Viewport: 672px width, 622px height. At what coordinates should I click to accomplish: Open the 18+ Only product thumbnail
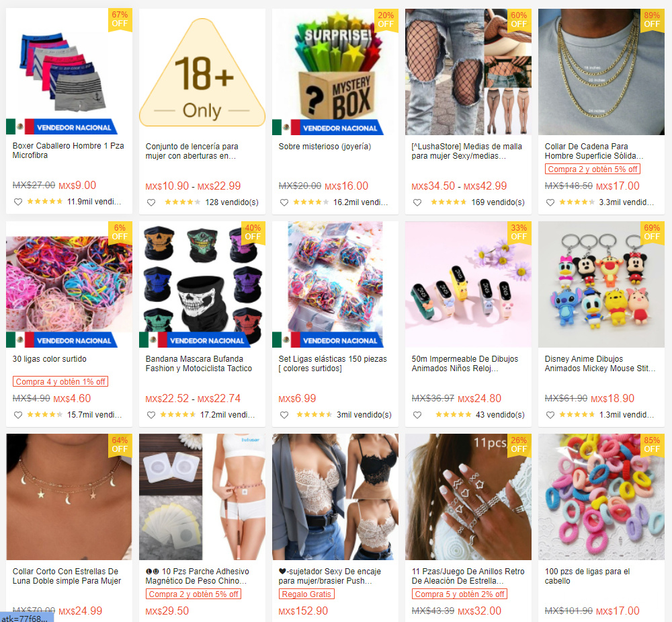click(202, 72)
